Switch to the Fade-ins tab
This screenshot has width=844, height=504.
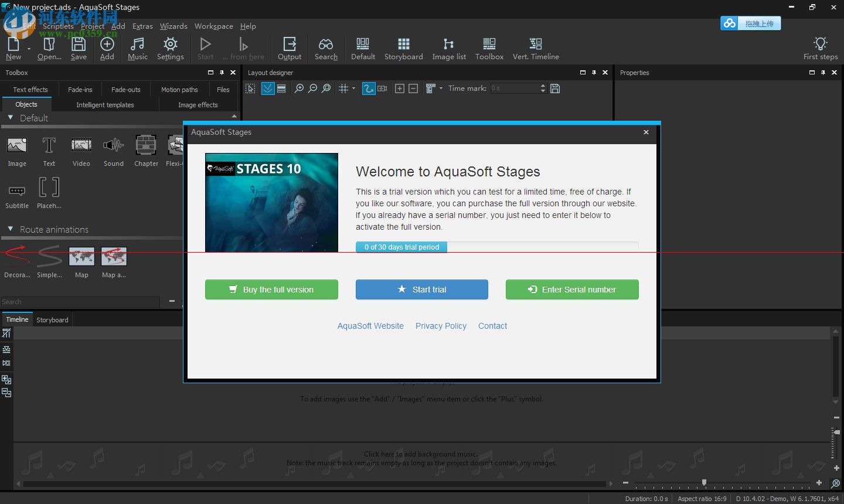click(x=80, y=90)
